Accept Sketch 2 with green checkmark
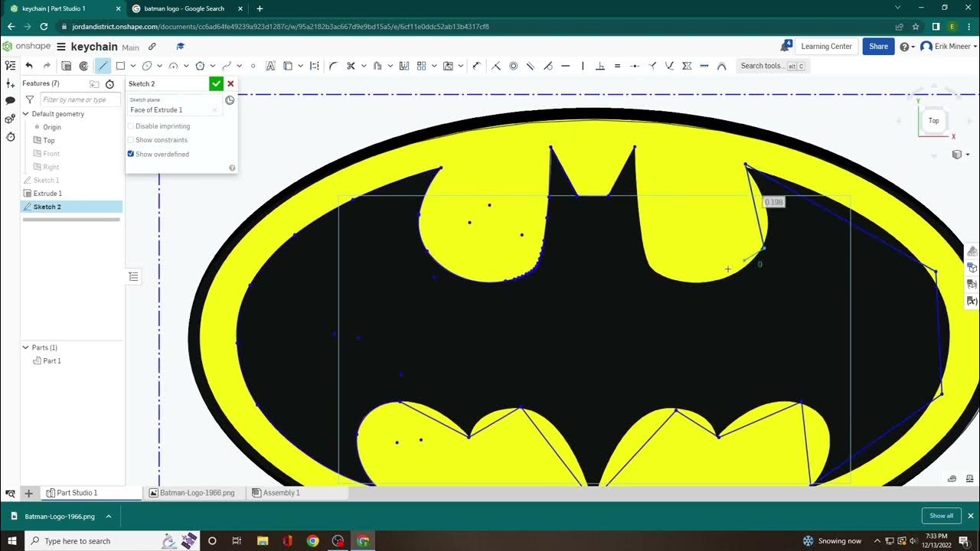Image resolution: width=980 pixels, height=551 pixels. (x=216, y=83)
